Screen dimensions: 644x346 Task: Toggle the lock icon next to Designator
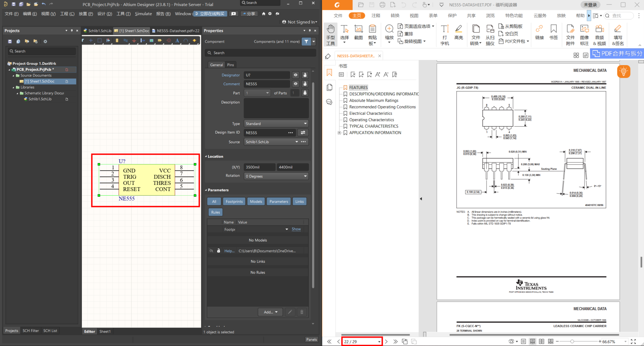(305, 75)
